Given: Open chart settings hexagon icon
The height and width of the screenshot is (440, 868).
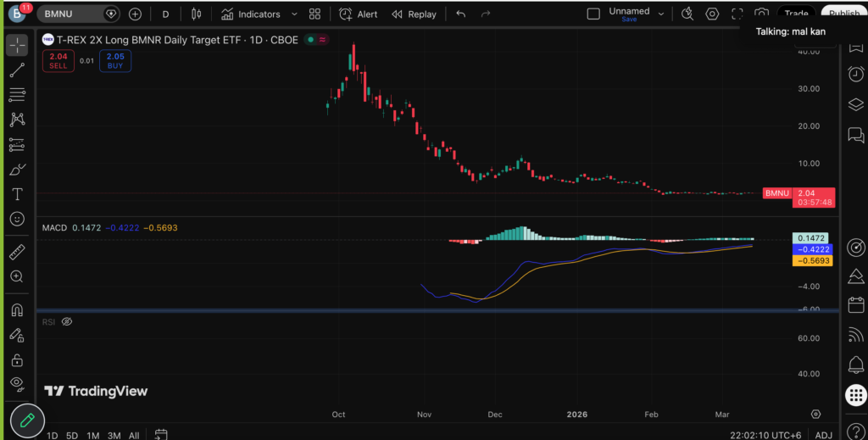Looking at the screenshot, I should 712,14.
